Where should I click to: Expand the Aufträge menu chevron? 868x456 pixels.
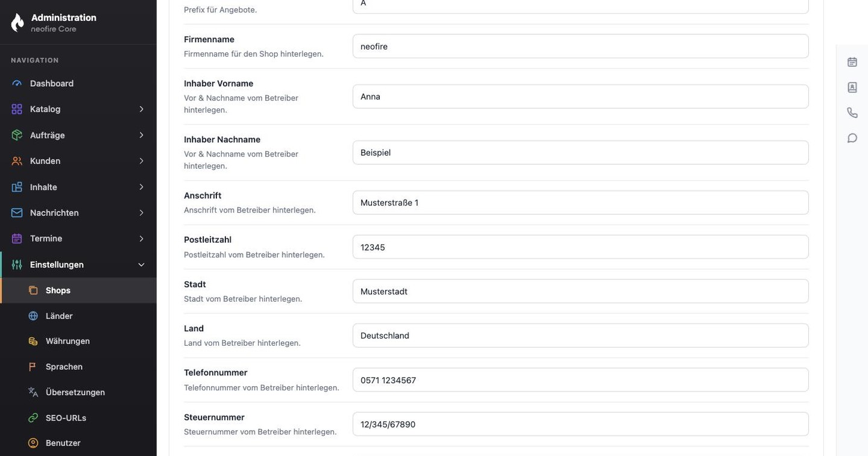142,135
